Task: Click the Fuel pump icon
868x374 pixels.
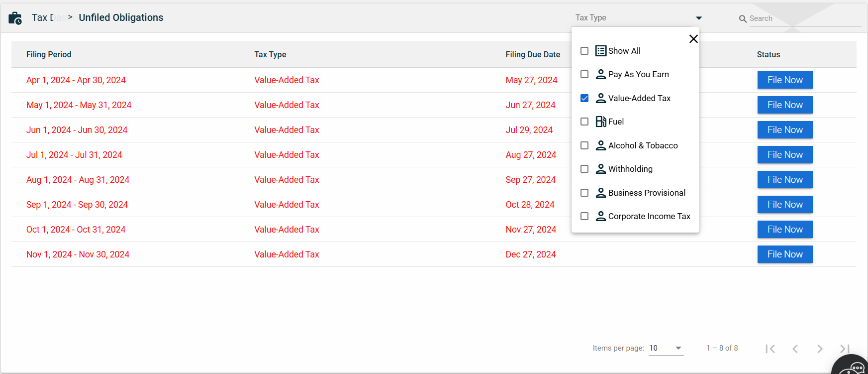Action: (601, 122)
